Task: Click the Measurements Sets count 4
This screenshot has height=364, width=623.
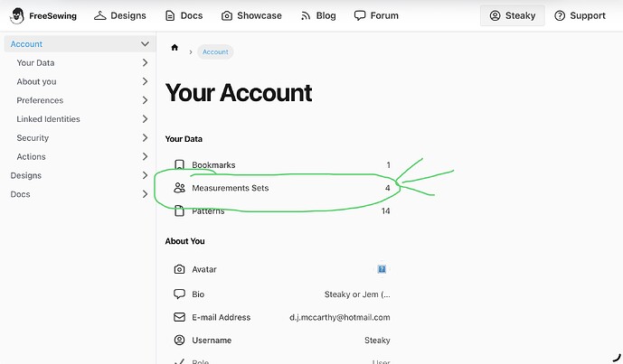Action: (x=387, y=188)
